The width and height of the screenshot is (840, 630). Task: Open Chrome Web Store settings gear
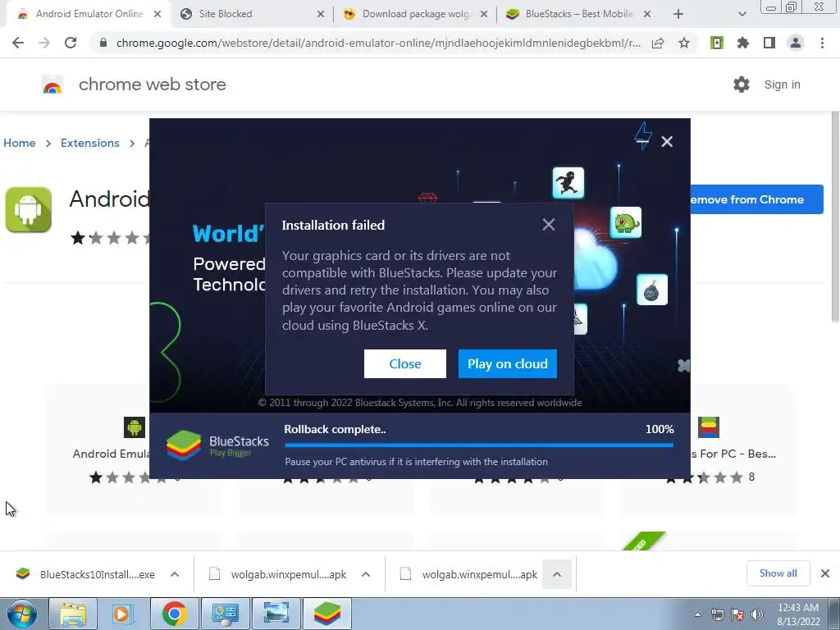point(742,84)
